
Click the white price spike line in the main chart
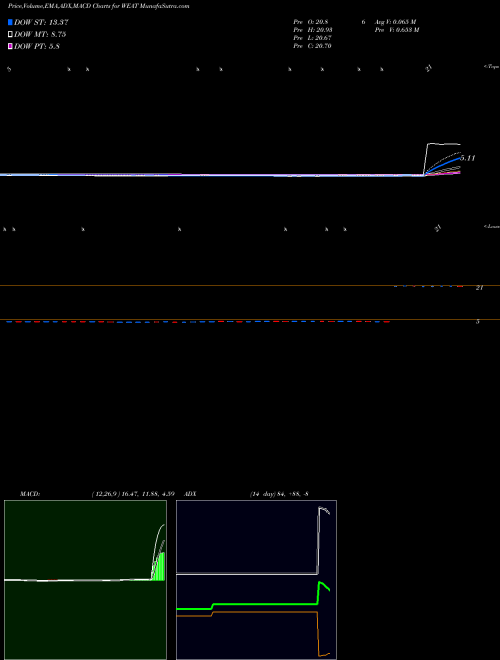[x=442, y=145]
